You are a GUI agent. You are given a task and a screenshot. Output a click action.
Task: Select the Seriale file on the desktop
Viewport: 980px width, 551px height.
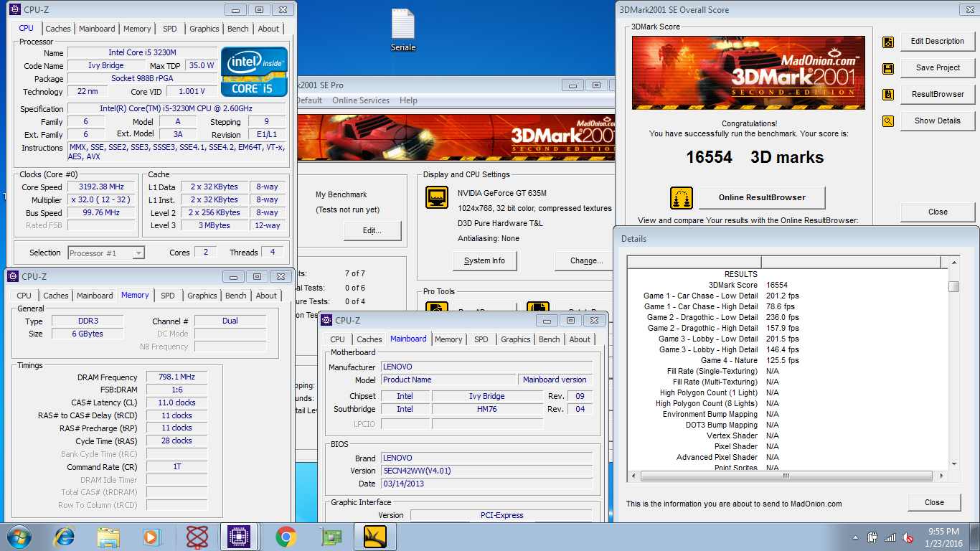click(x=403, y=29)
